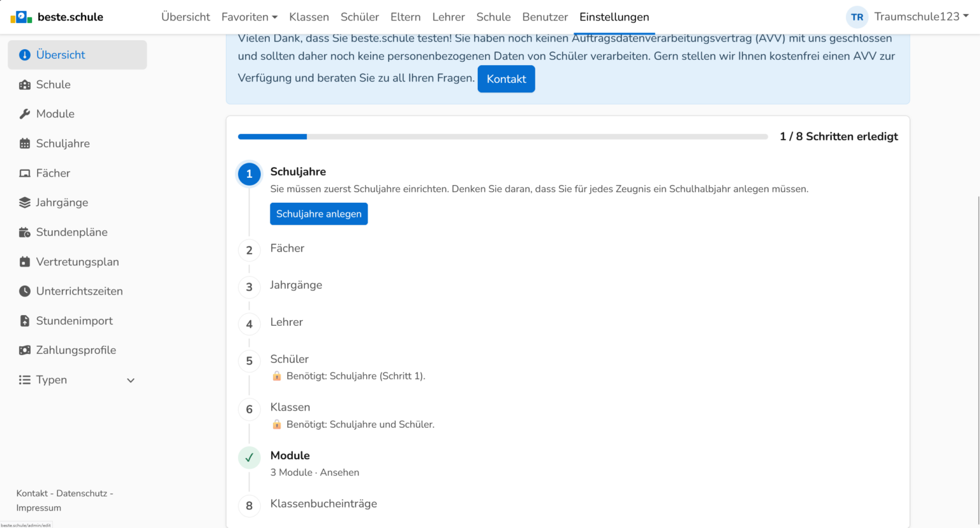Open the Favoriten dropdown menu

pos(249,17)
